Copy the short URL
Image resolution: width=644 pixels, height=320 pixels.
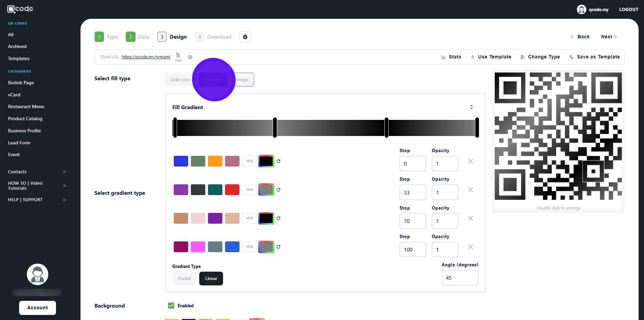click(x=178, y=57)
